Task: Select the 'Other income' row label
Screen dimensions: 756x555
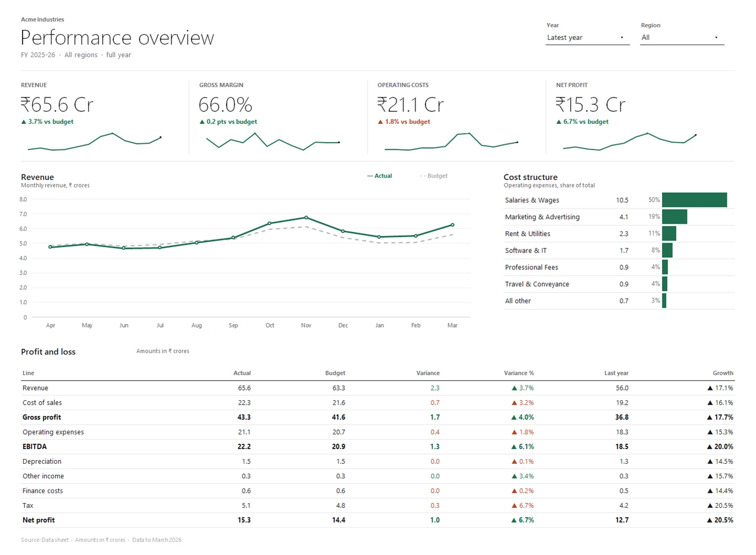Action: coord(43,476)
